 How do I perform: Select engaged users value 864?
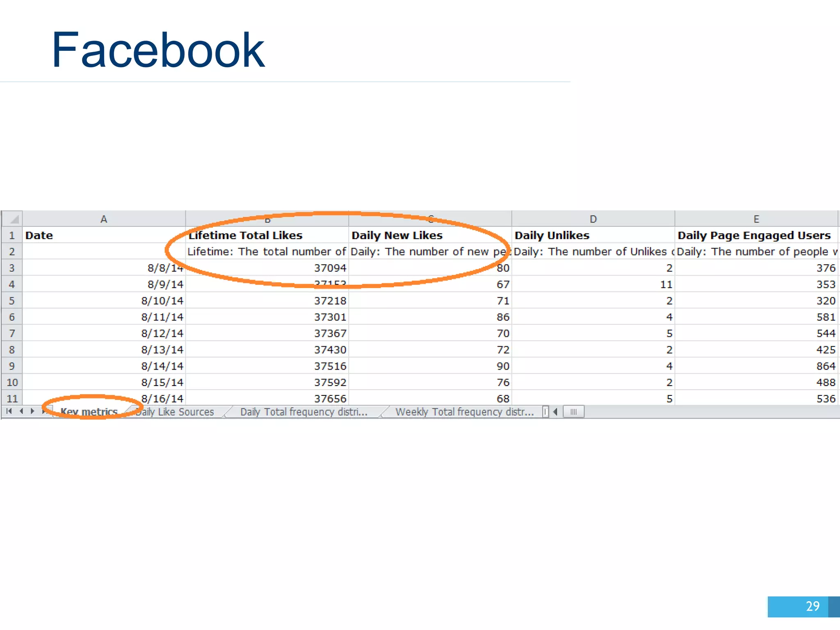point(756,366)
